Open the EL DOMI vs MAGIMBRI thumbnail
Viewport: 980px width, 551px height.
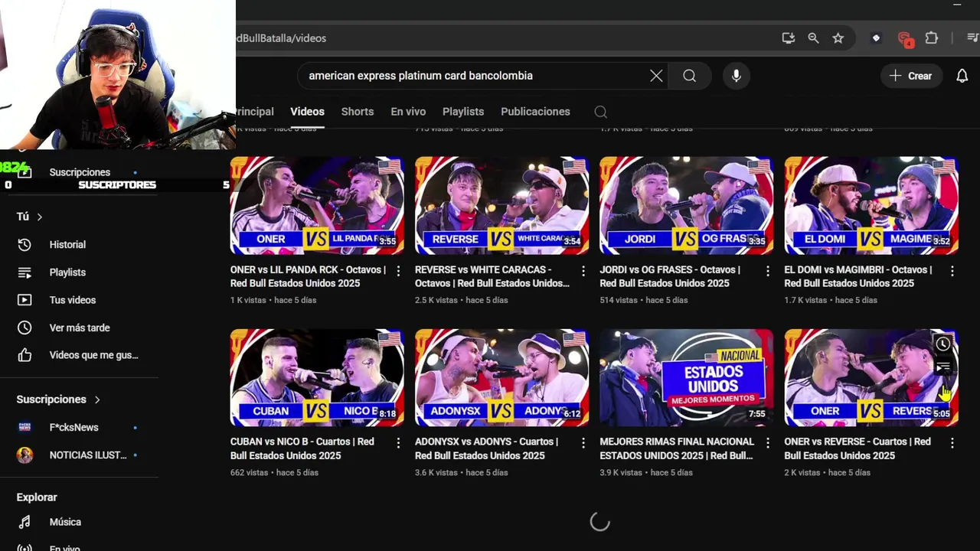click(x=871, y=205)
